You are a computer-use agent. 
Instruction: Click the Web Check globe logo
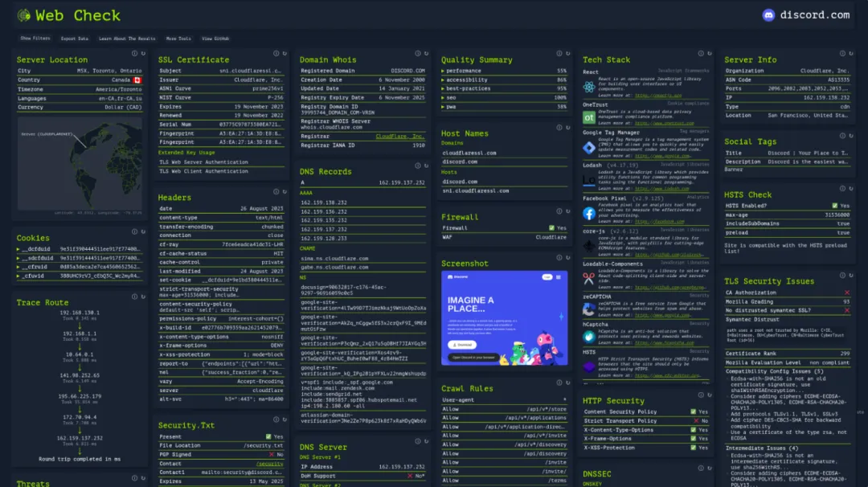click(24, 15)
